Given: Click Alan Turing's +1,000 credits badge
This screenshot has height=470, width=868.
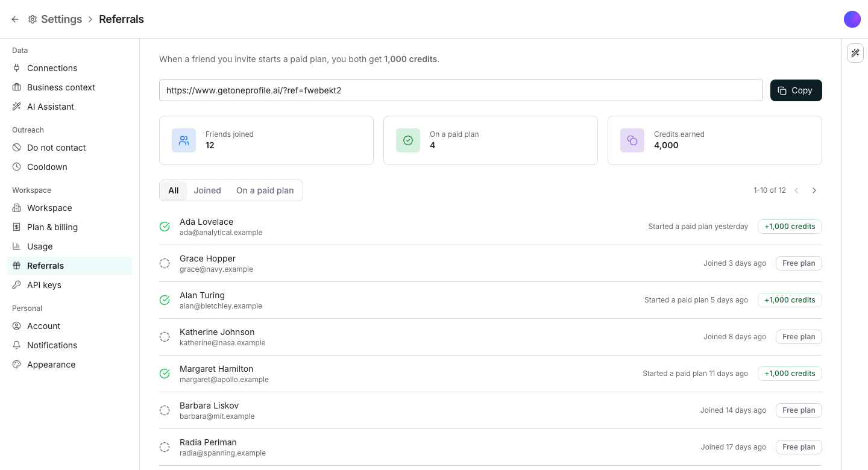Looking at the screenshot, I should click(x=790, y=300).
